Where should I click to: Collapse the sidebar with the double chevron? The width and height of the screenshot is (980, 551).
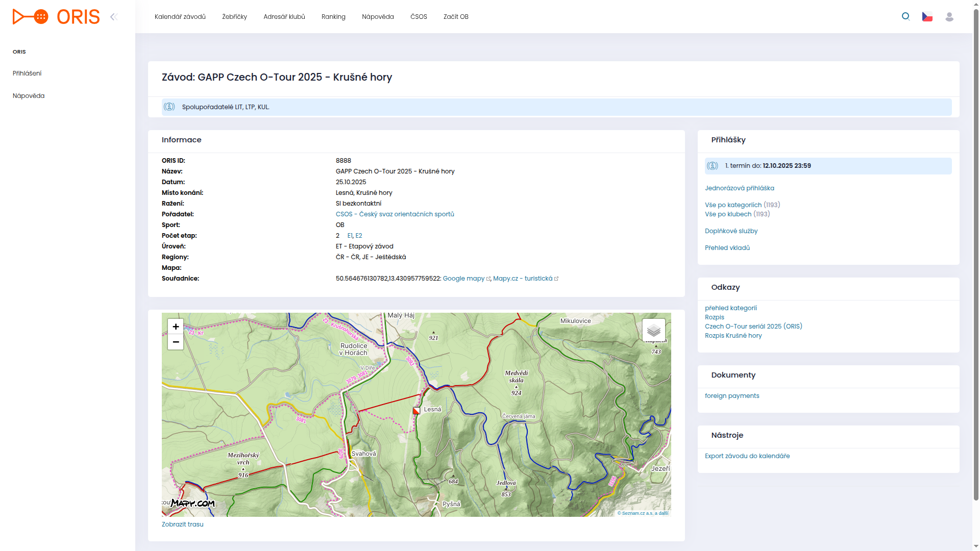114,17
